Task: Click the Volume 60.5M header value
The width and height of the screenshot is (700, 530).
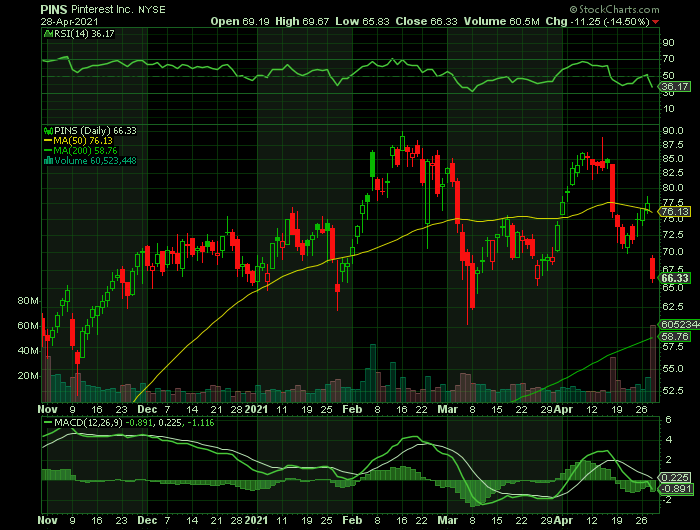Action: click(512, 20)
